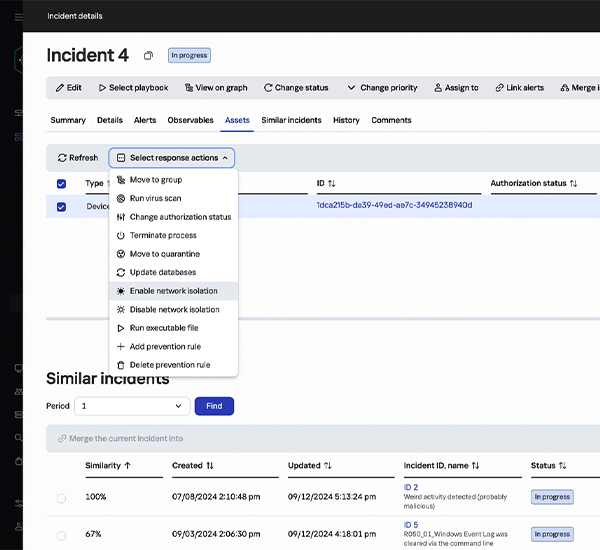Image resolution: width=600 pixels, height=550 pixels.
Task: Click the hamburger menu icon in sidebar
Action: [18, 17]
